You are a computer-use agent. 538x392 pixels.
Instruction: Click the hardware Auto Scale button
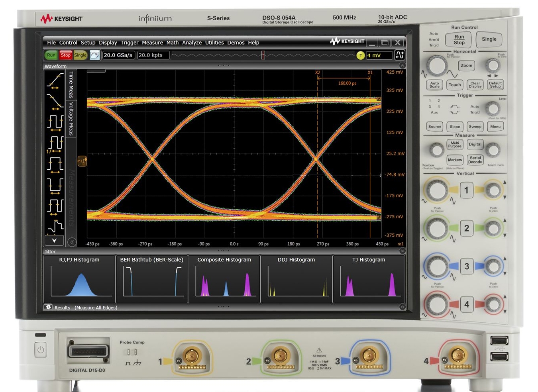(434, 85)
